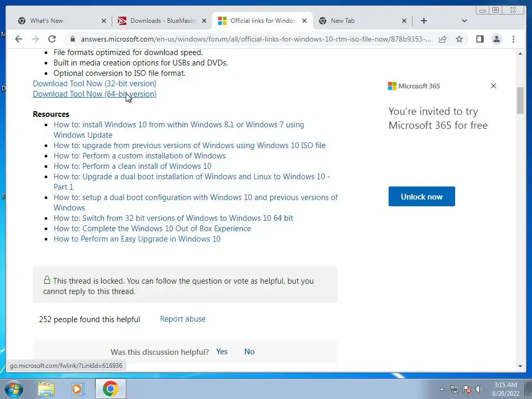Close the New Tab tab
The width and height of the screenshot is (532, 399).
[404, 21]
